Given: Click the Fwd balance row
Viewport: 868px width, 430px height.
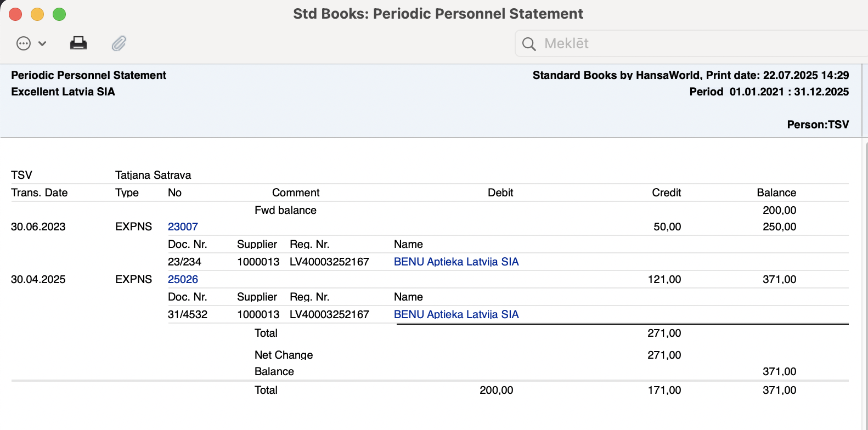Looking at the screenshot, I should click(x=430, y=210).
